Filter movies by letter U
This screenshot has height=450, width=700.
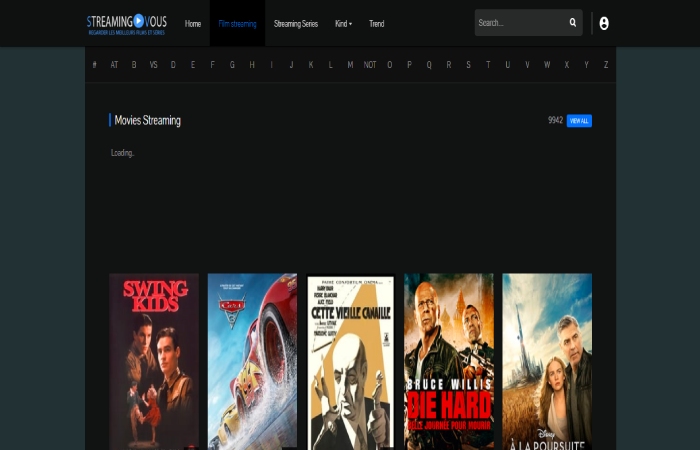click(x=508, y=65)
